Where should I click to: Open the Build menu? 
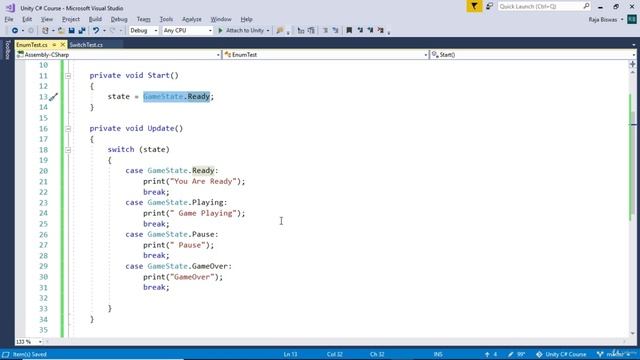pyautogui.click(x=95, y=19)
